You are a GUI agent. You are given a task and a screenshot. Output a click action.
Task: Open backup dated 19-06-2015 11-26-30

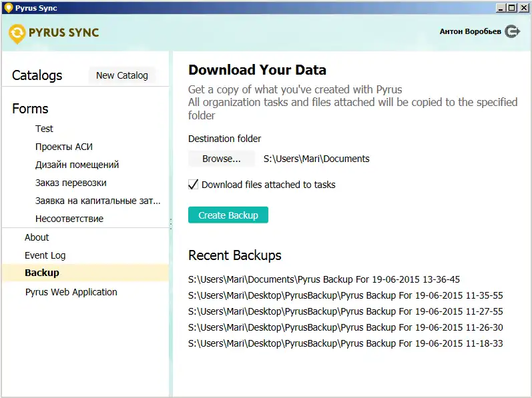coord(345,327)
